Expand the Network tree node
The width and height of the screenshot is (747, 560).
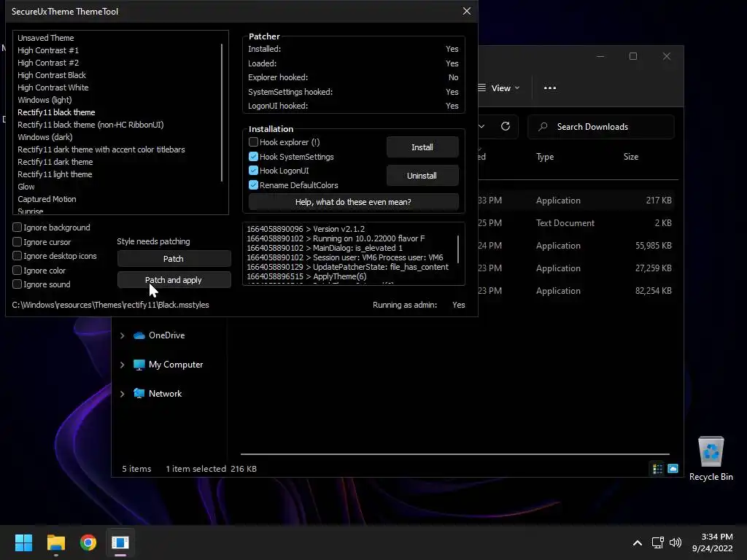click(x=123, y=394)
